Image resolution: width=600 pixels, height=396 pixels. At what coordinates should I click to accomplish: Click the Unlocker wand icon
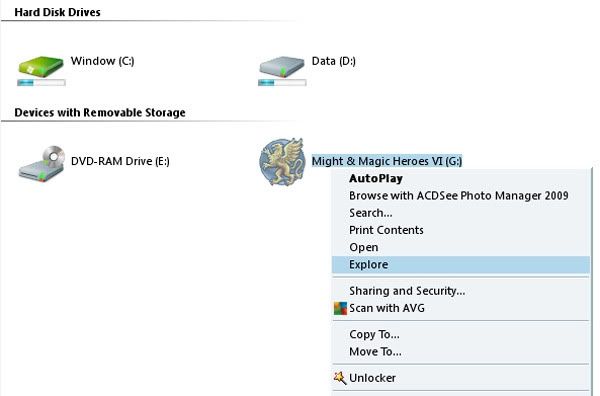(340, 378)
